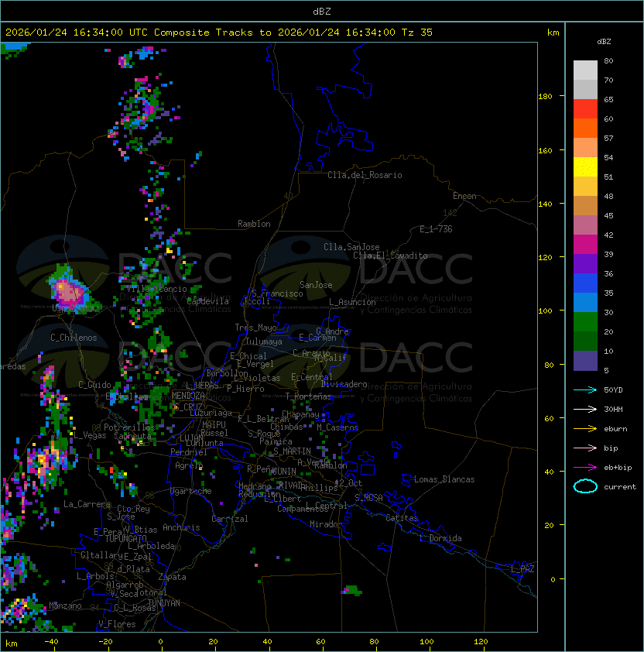Click the LUJAN map label

tap(192, 438)
